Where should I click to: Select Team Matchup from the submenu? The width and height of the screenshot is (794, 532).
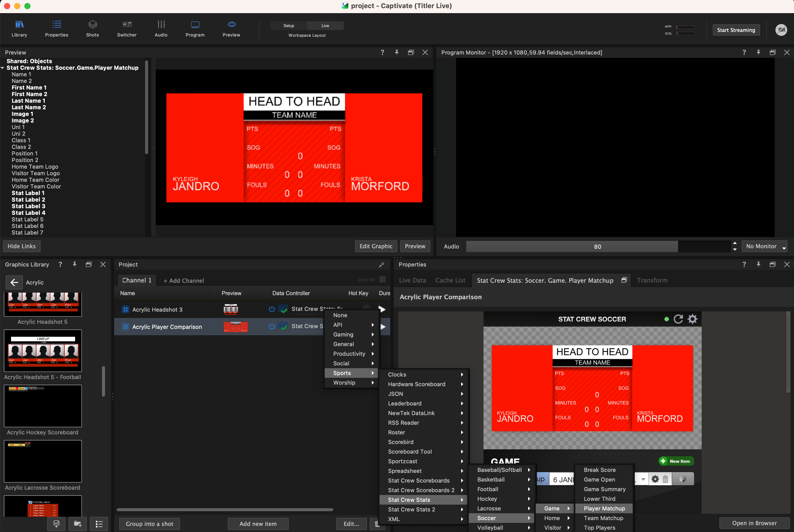[603, 518]
